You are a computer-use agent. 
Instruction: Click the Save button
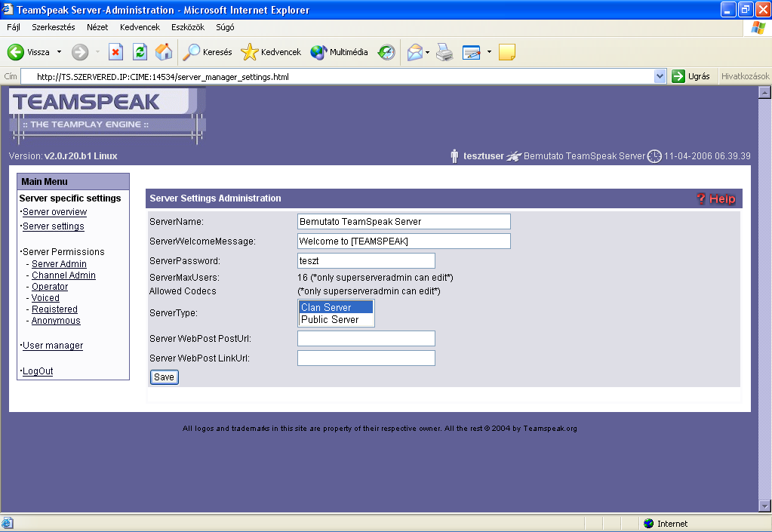164,377
